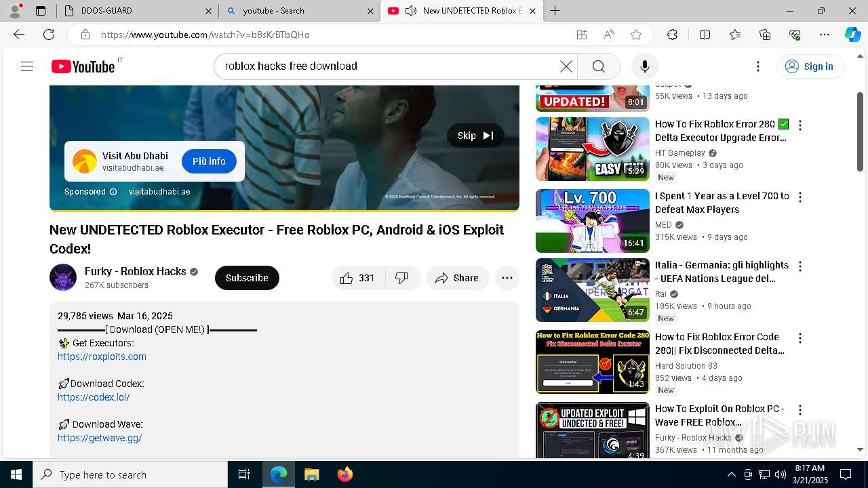
Task: Open ad sponsored info icon
Action: pos(113,192)
